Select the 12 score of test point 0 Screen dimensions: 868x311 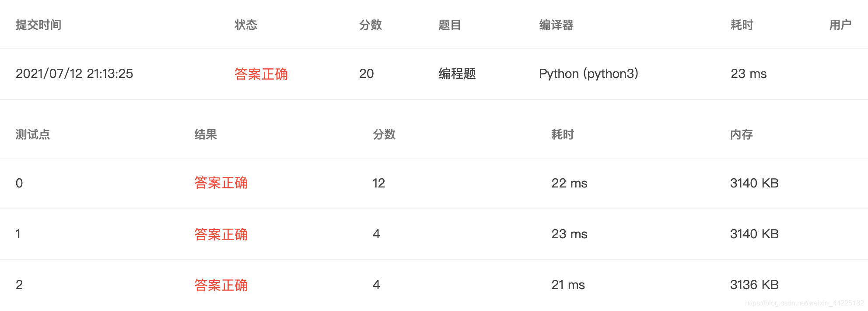(x=379, y=183)
